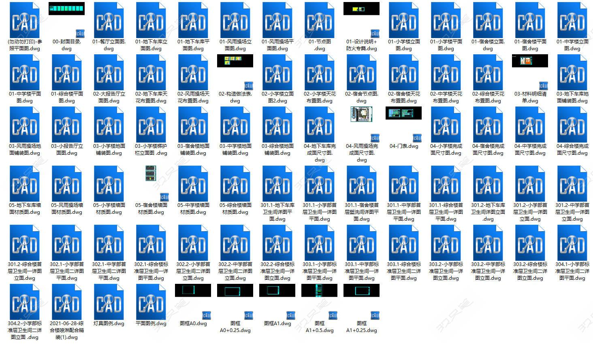Viewport: 593px width, 364px height.
Task: Click the 302.2-中学部首层卫生间二详图立面.dwg name
Action: (235, 271)
